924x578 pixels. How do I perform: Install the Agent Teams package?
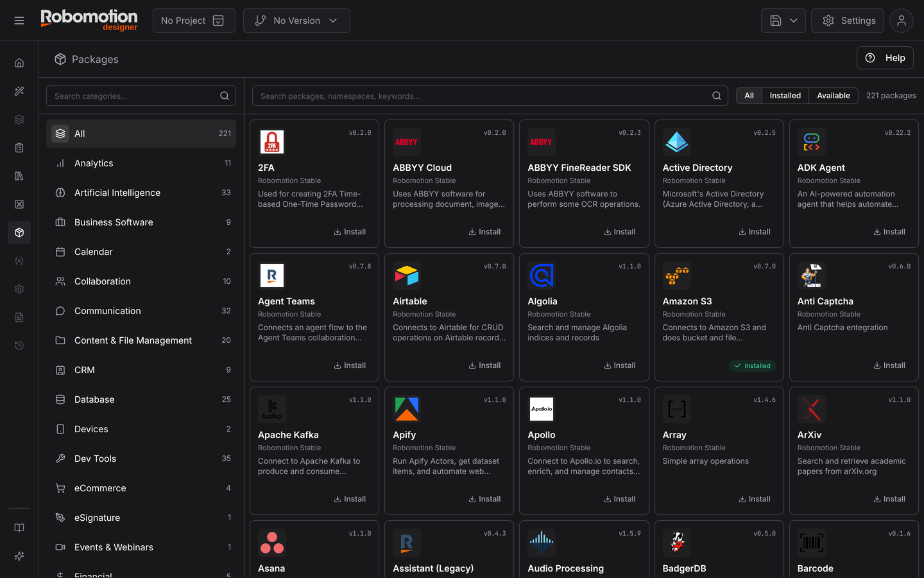[350, 365]
